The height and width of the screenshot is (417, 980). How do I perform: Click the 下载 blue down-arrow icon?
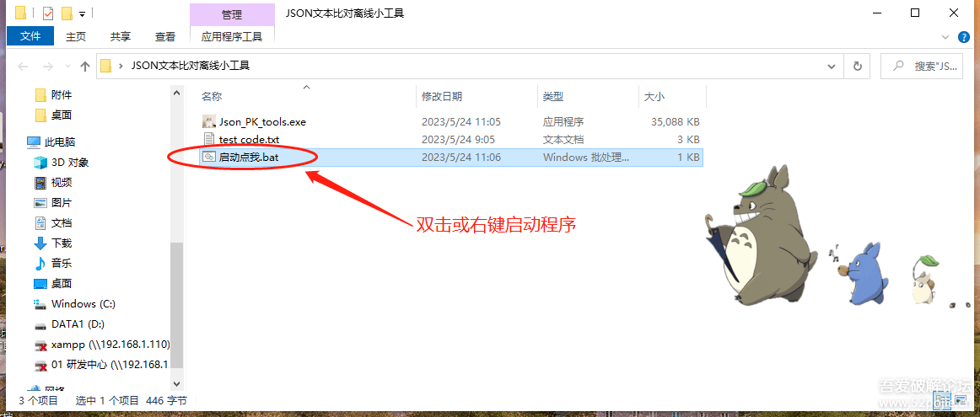[40, 243]
